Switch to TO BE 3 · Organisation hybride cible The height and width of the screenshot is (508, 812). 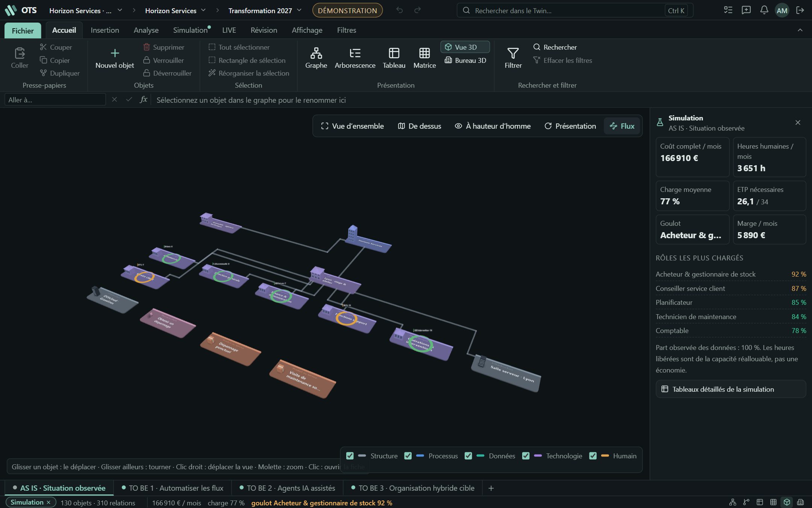coord(413,488)
